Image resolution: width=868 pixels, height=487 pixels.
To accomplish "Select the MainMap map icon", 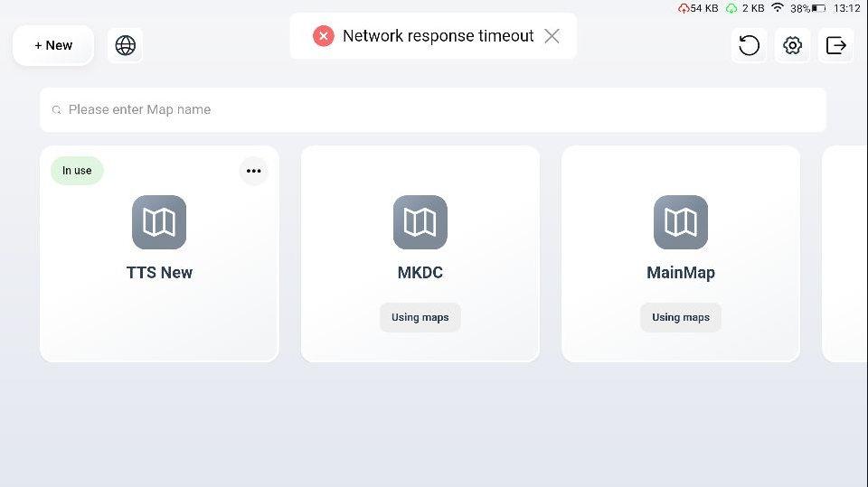I will click(x=680, y=222).
